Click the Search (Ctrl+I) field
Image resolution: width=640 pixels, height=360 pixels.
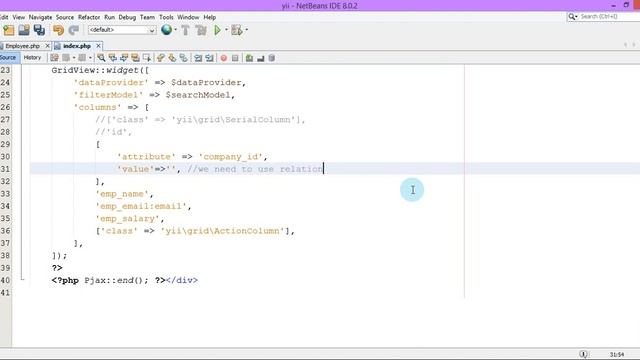(x=610, y=17)
